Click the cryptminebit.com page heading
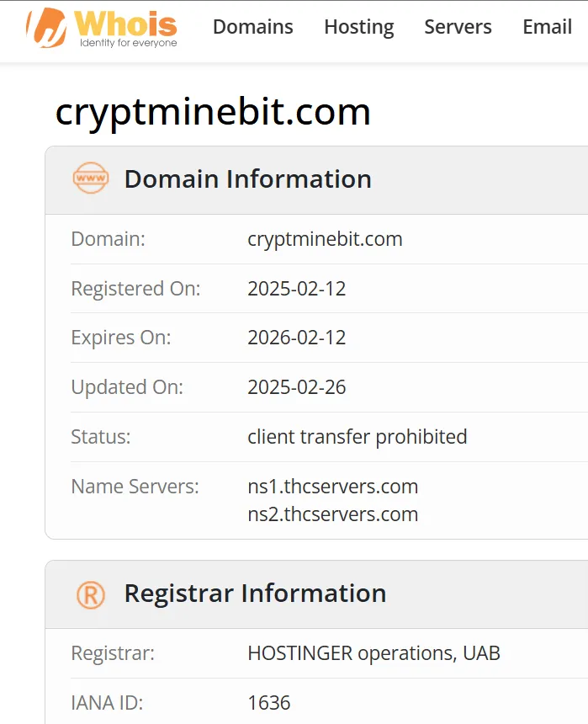This screenshot has height=724, width=588. tap(213, 112)
